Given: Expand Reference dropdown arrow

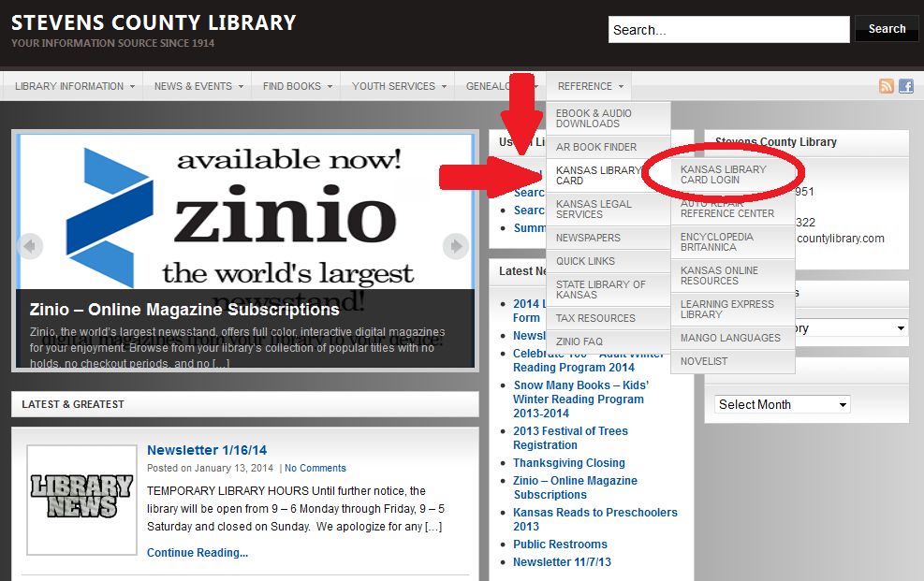Looking at the screenshot, I should click(x=621, y=86).
